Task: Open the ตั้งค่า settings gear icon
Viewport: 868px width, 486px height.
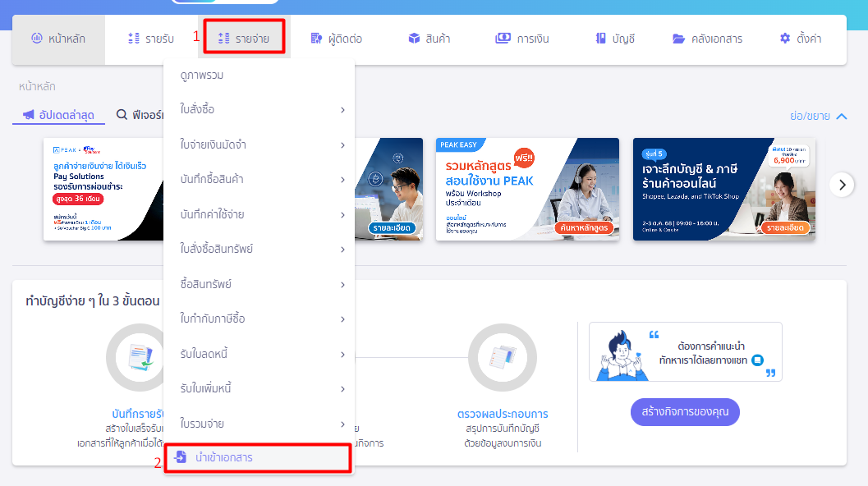Action: [784, 38]
